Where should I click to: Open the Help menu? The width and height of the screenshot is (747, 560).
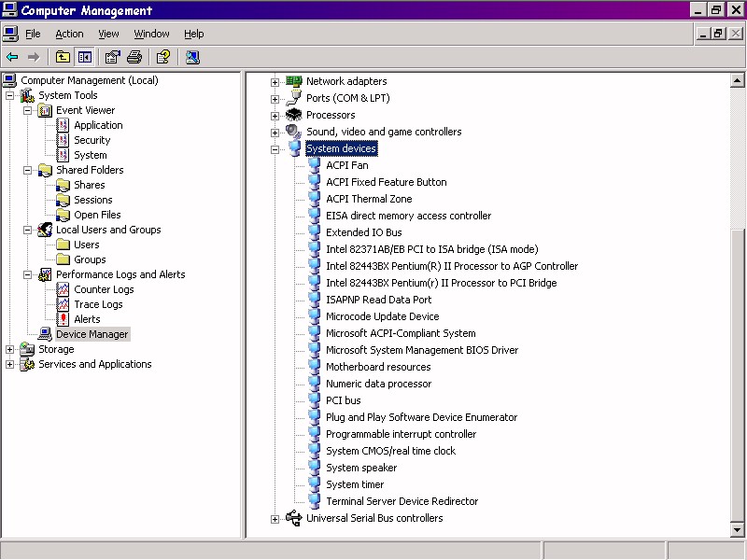point(194,34)
